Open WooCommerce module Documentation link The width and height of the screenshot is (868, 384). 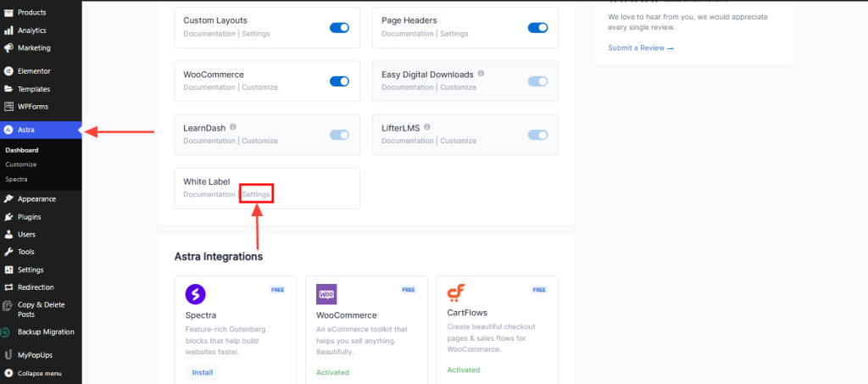pos(209,87)
